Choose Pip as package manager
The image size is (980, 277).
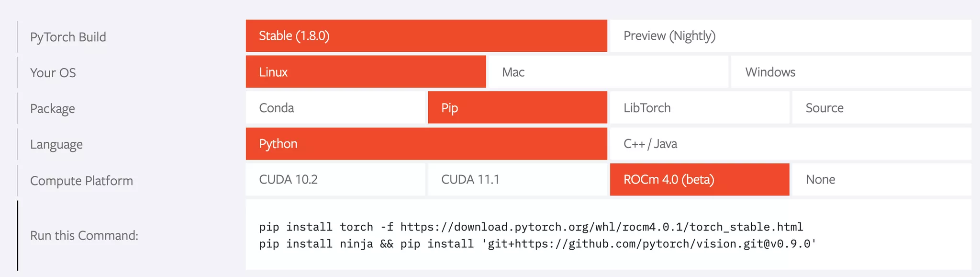(517, 108)
